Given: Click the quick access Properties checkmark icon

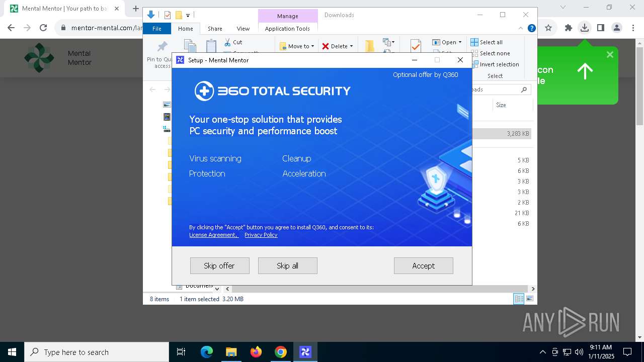Looking at the screenshot, I should pos(168,15).
